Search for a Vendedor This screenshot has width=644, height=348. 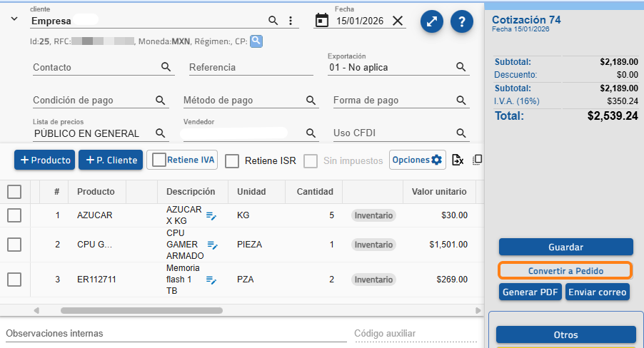click(x=311, y=133)
